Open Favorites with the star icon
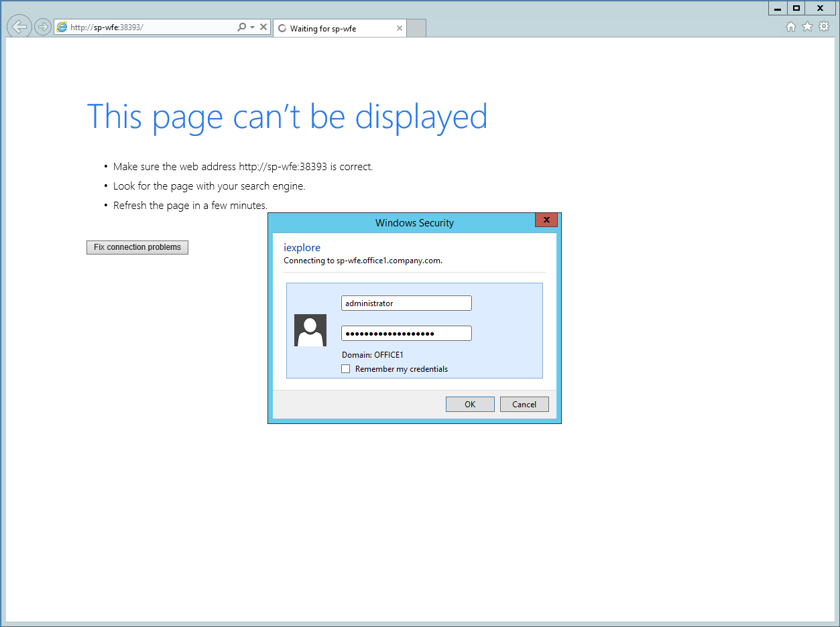 tap(807, 27)
